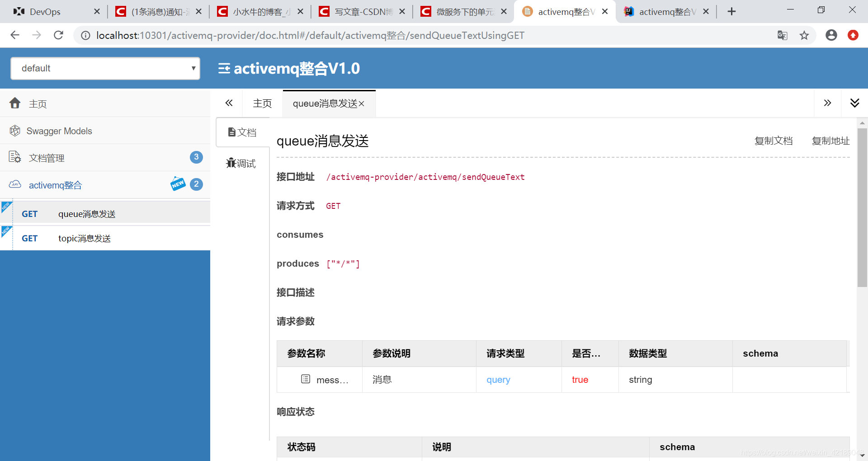The width and height of the screenshot is (868, 461).
Task: Select the 主页 content tab
Action: [x=262, y=103]
